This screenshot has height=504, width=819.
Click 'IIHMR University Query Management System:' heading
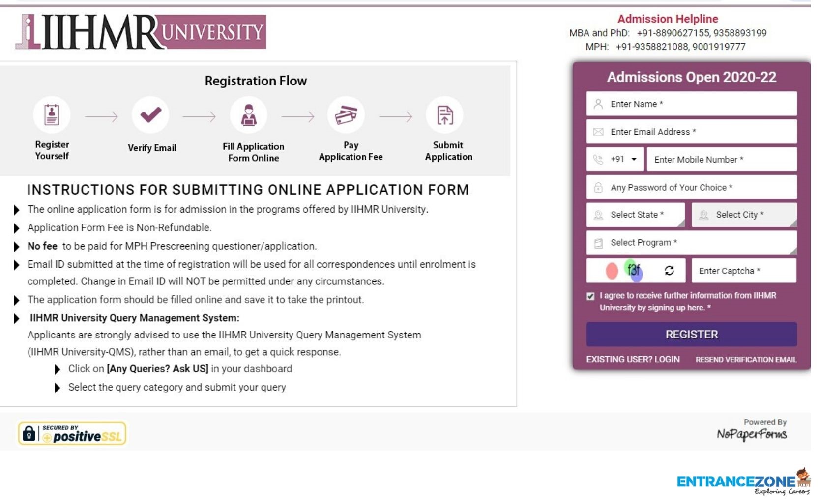click(135, 318)
